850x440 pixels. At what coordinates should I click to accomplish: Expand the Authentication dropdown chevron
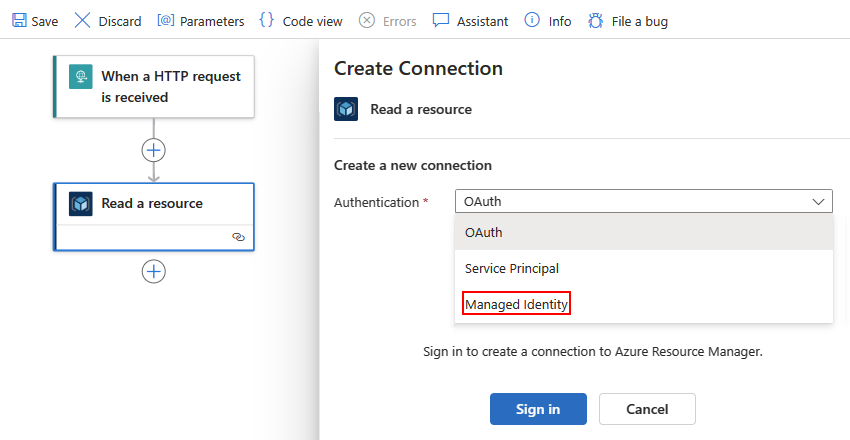817,202
